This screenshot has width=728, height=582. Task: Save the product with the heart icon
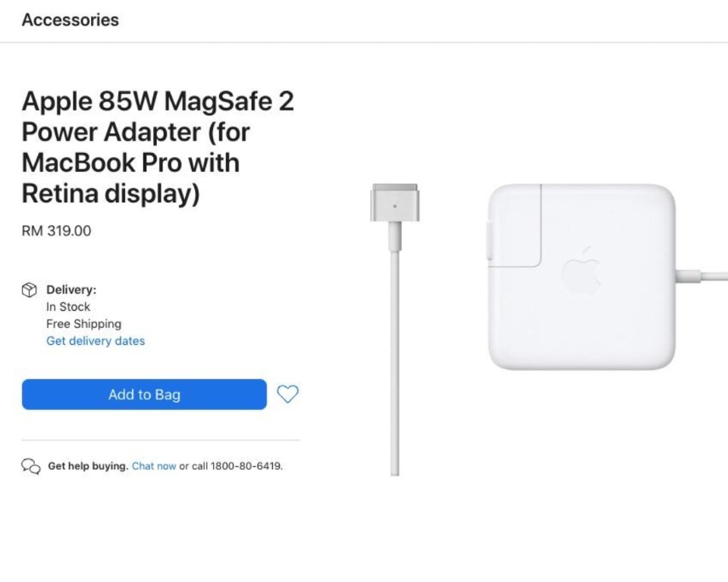[x=287, y=394]
